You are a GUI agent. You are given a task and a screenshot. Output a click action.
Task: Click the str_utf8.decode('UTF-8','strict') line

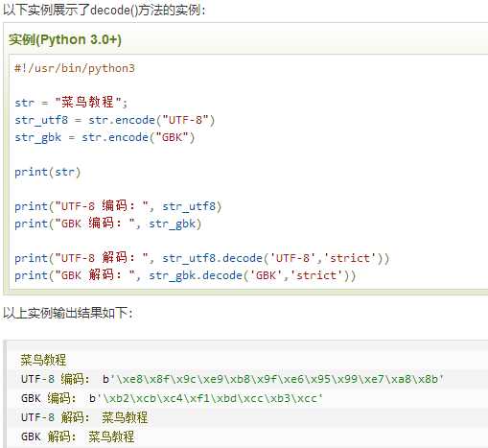coord(202,258)
